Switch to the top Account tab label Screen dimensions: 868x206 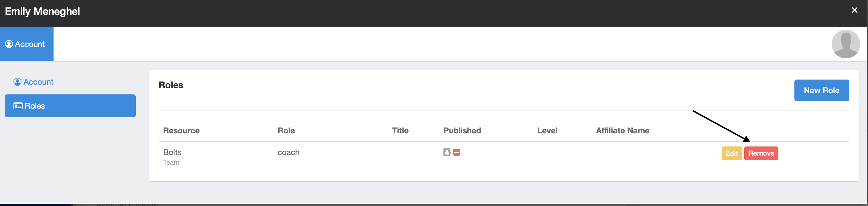click(x=30, y=44)
